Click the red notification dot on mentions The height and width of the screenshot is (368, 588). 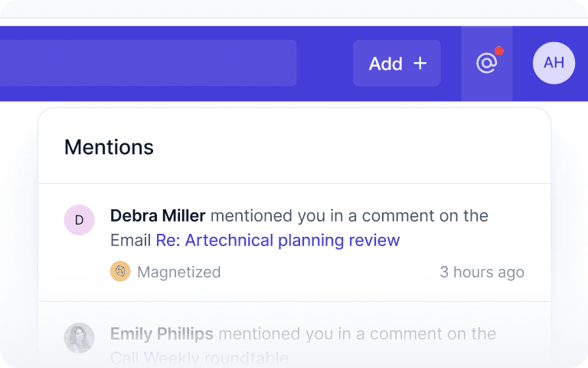click(498, 51)
